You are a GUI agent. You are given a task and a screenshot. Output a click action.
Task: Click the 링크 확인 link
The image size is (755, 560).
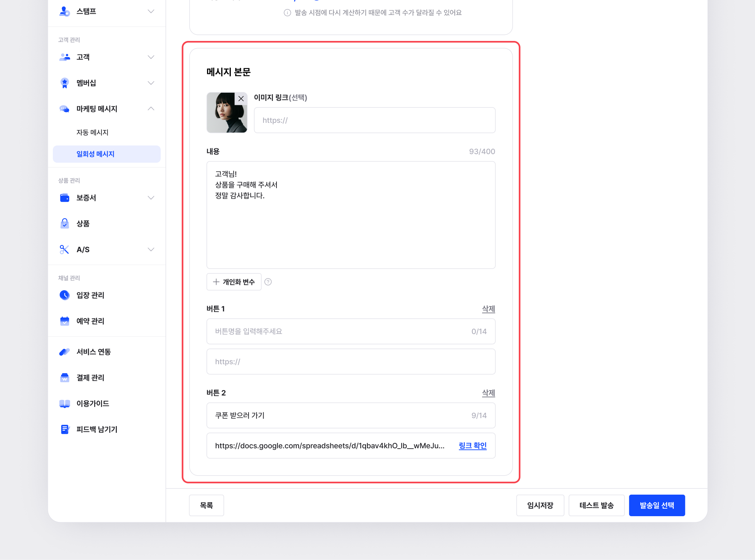tap(472, 446)
